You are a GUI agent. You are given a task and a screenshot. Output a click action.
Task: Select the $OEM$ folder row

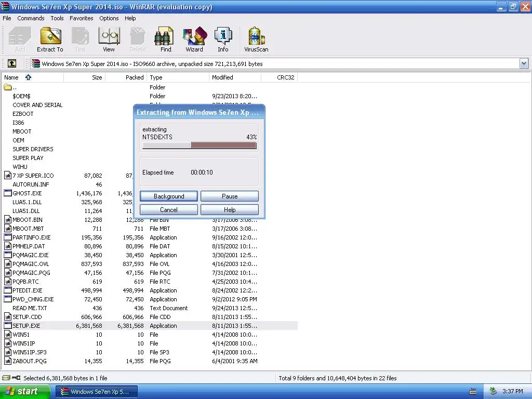[149, 96]
